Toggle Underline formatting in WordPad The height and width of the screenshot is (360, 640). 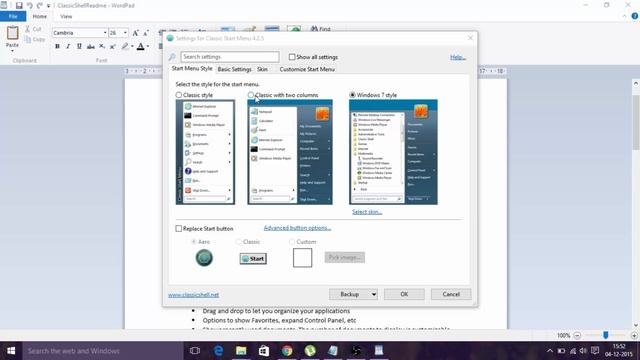[79, 46]
